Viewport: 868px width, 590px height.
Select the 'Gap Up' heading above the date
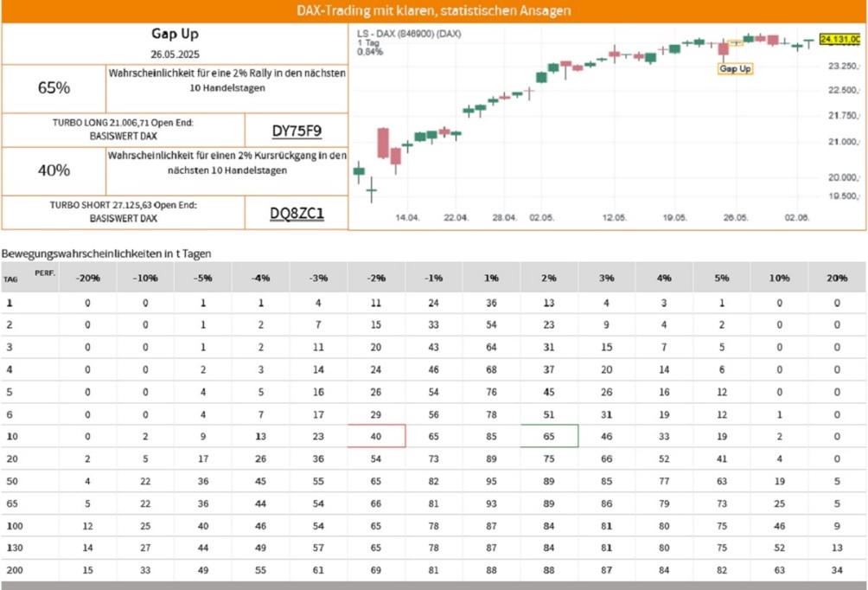pyautogui.click(x=175, y=33)
